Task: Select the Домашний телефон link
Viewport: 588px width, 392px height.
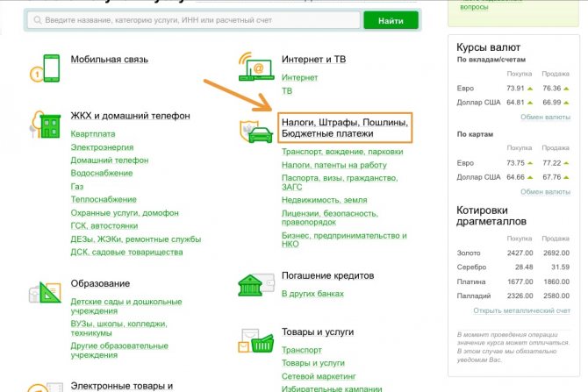Action: tap(110, 160)
